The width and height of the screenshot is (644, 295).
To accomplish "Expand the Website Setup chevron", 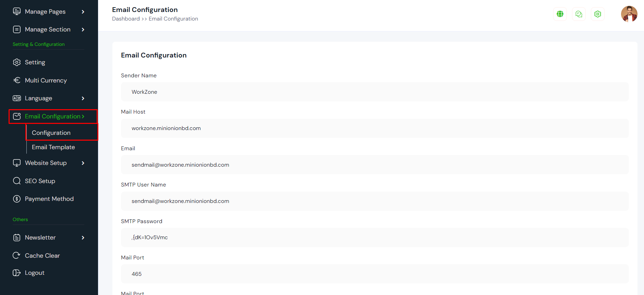I will 83,163.
